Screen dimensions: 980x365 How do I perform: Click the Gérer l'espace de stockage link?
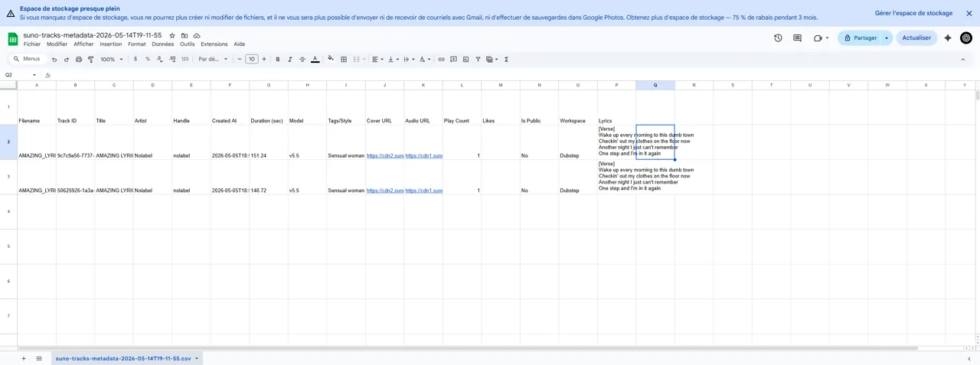click(x=913, y=13)
